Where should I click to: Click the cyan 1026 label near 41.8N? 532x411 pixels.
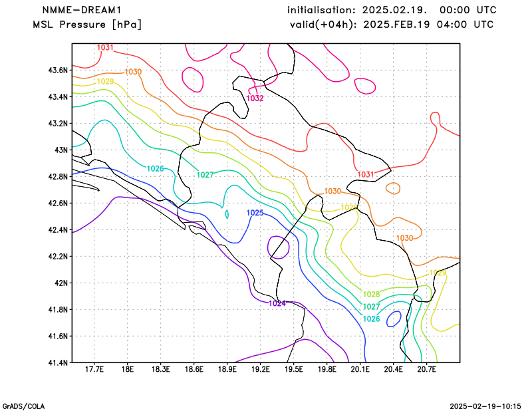click(371, 319)
